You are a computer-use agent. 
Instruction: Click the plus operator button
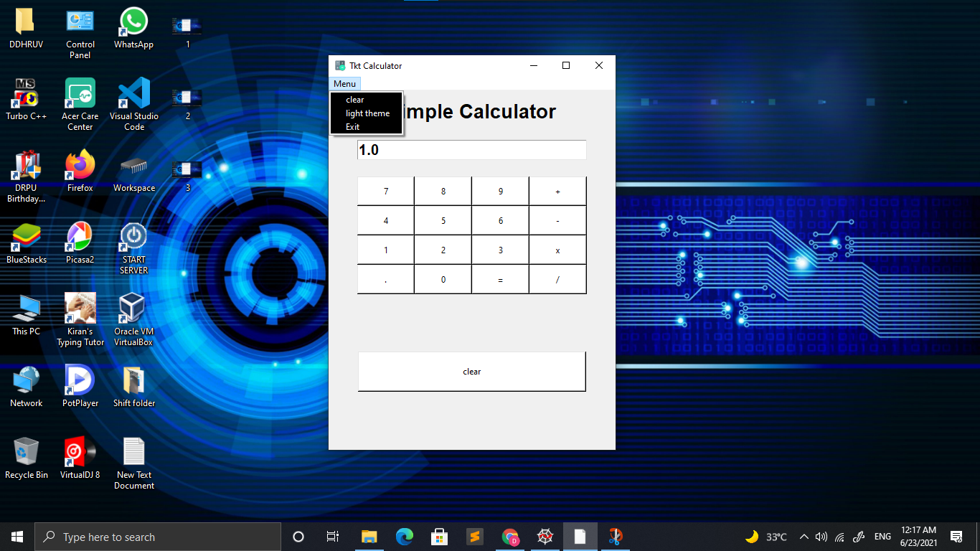coord(558,192)
